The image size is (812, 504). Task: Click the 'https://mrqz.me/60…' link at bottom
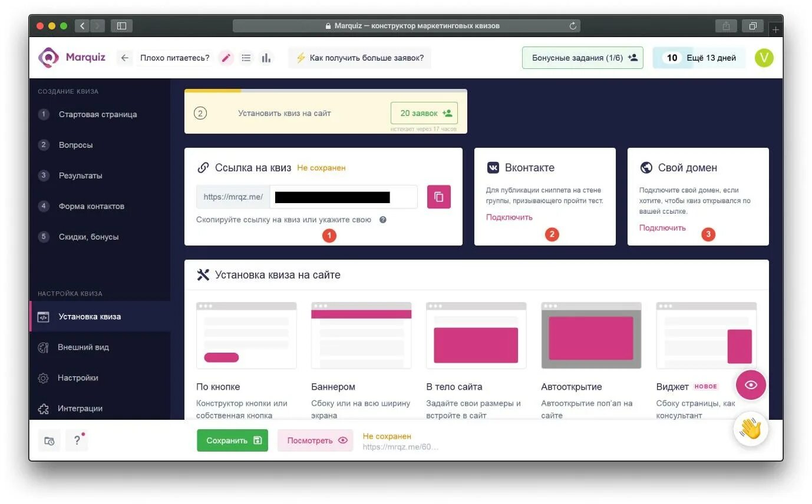click(401, 447)
